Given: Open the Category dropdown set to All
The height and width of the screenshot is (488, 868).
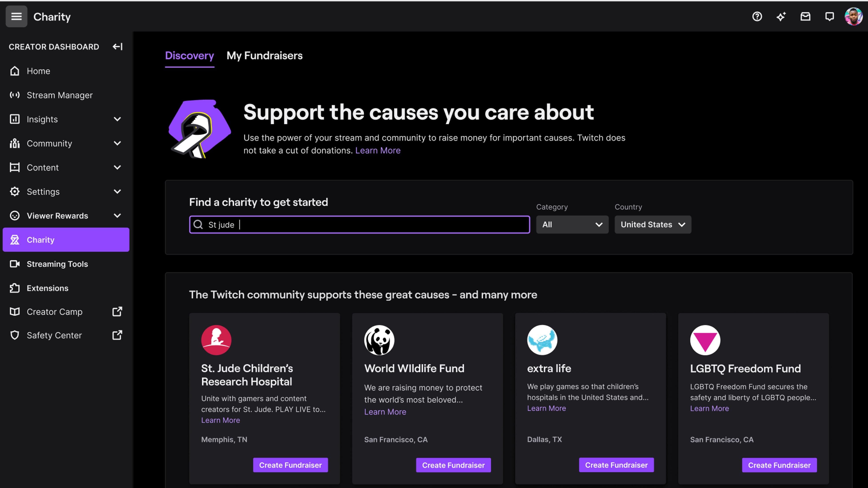Looking at the screenshot, I should tap(572, 225).
